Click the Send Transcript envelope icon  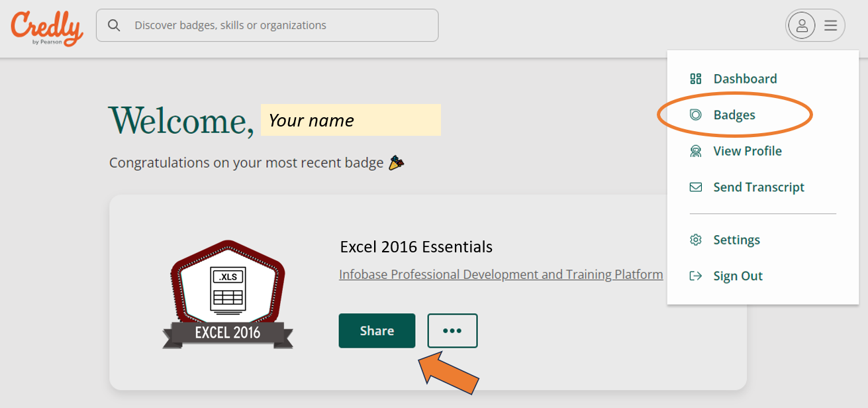pyautogui.click(x=695, y=187)
